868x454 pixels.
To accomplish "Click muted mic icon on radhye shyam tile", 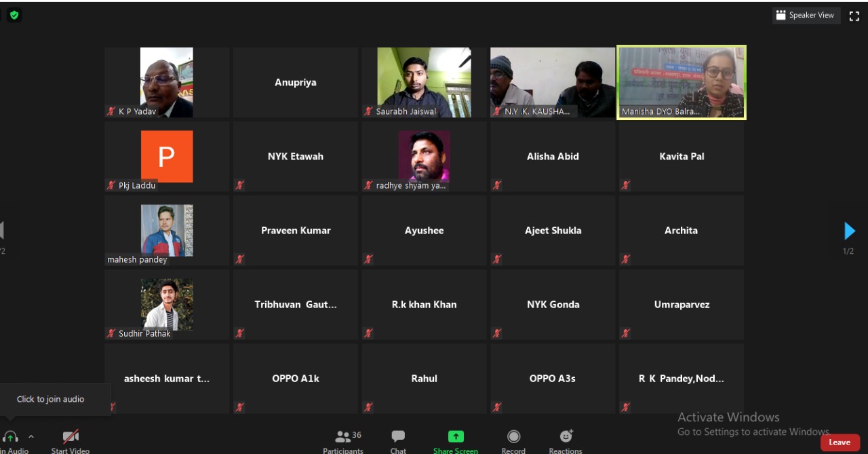I will point(368,185).
